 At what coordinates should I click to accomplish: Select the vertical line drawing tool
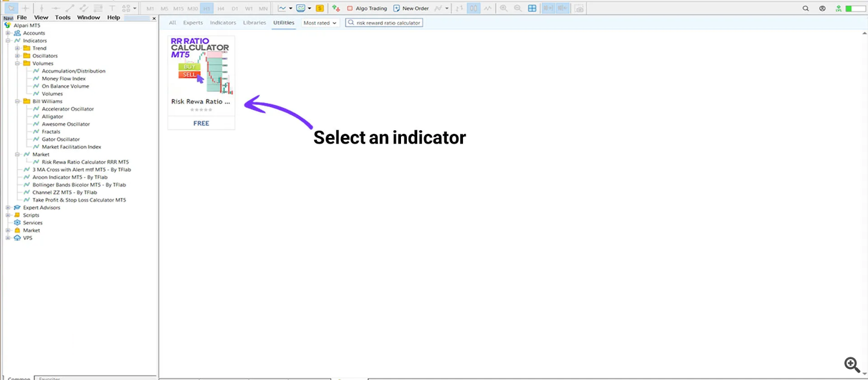point(41,8)
